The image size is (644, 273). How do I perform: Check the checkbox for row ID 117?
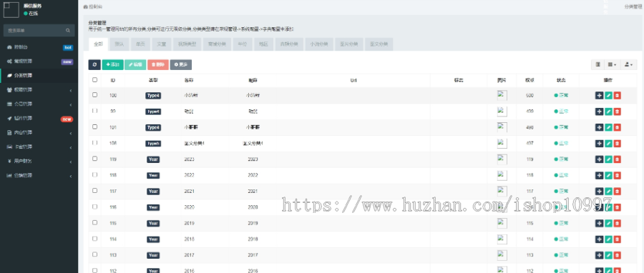point(95,191)
